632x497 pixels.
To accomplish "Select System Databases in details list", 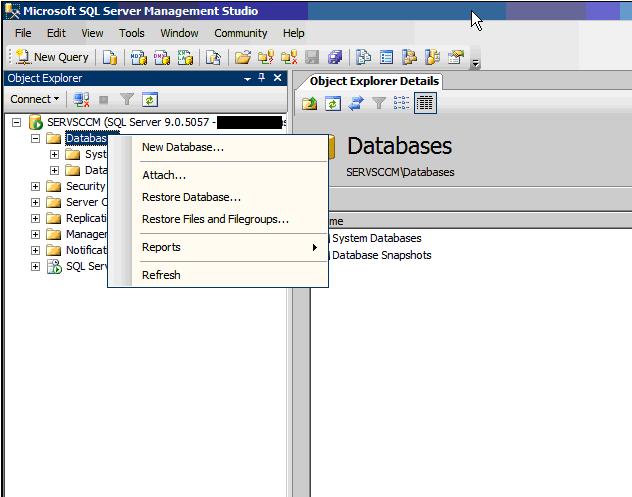I will click(x=376, y=238).
